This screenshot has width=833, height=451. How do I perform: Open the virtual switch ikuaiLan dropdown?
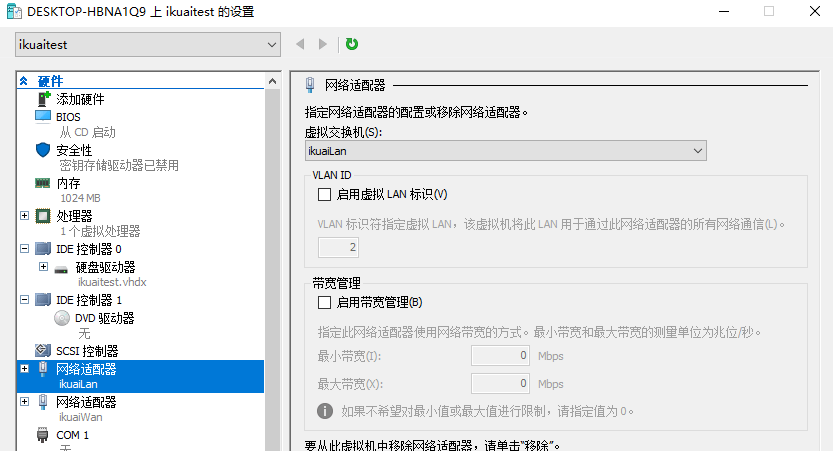point(506,151)
